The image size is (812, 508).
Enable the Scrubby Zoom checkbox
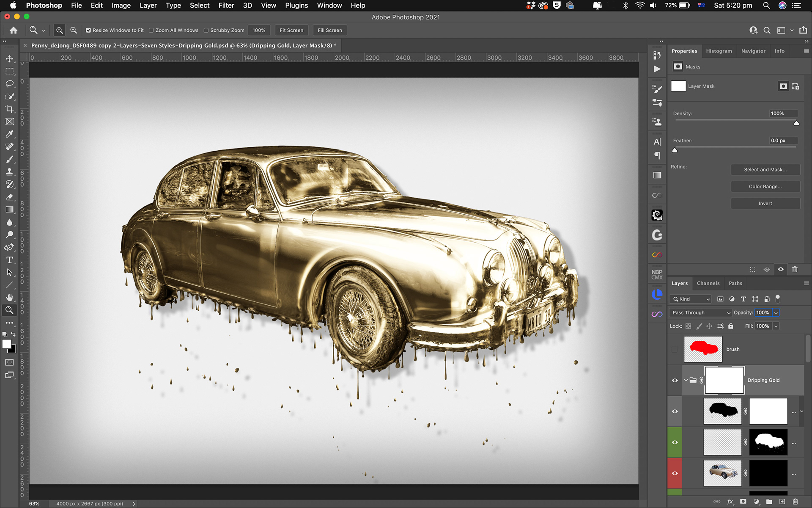point(206,30)
